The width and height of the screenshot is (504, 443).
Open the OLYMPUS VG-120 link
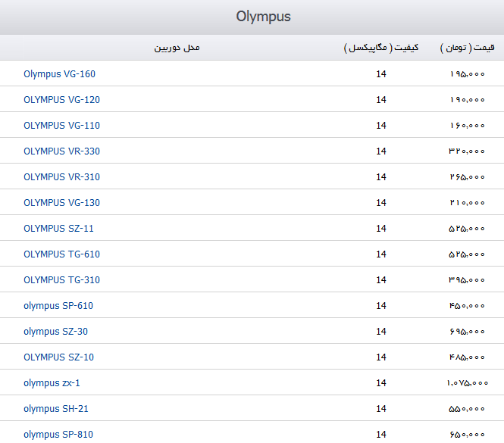click(61, 100)
